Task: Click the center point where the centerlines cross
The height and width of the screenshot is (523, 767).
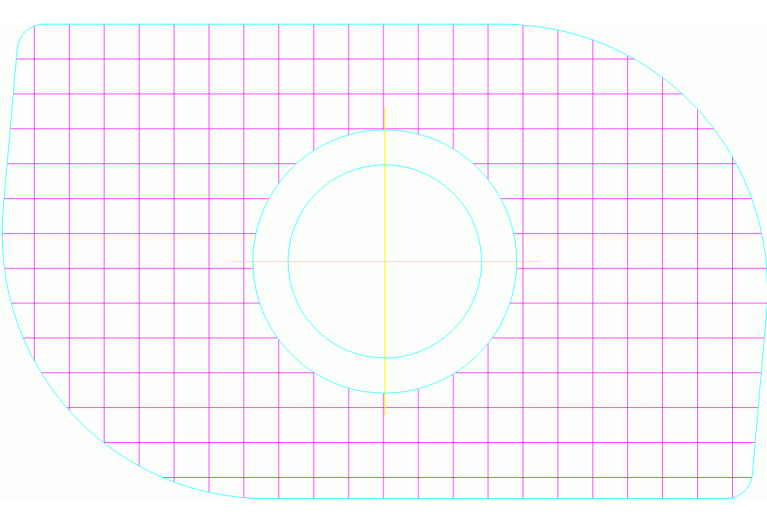Action: 384,262
